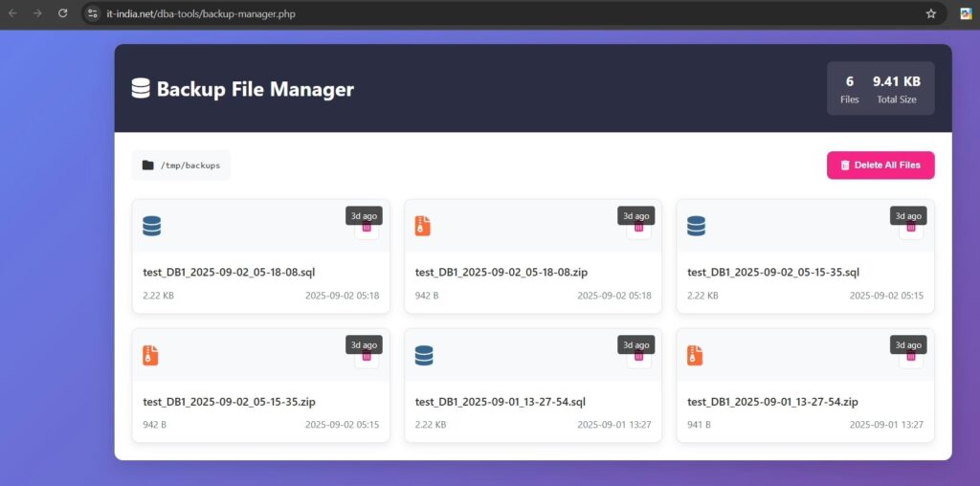Click date 2025-09-02 05:15 on the .zip card
This screenshot has width=980, height=486.
pos(342,425)
